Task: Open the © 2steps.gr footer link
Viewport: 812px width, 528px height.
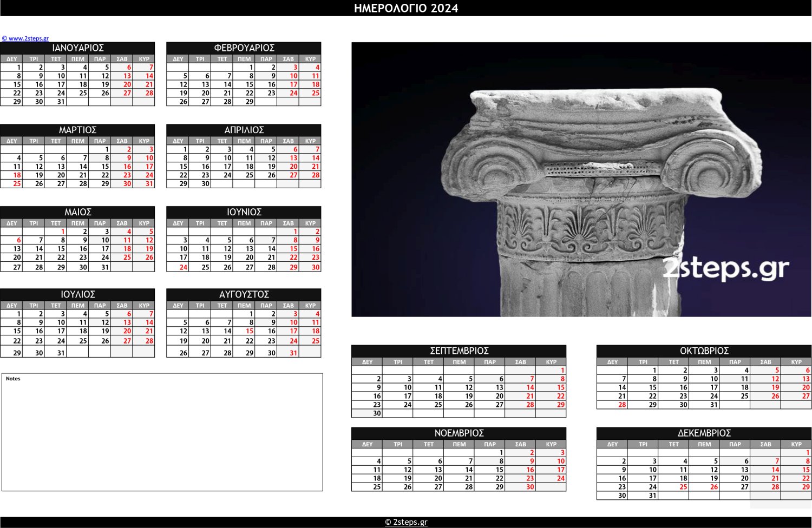Action: [x=406, y=522]
